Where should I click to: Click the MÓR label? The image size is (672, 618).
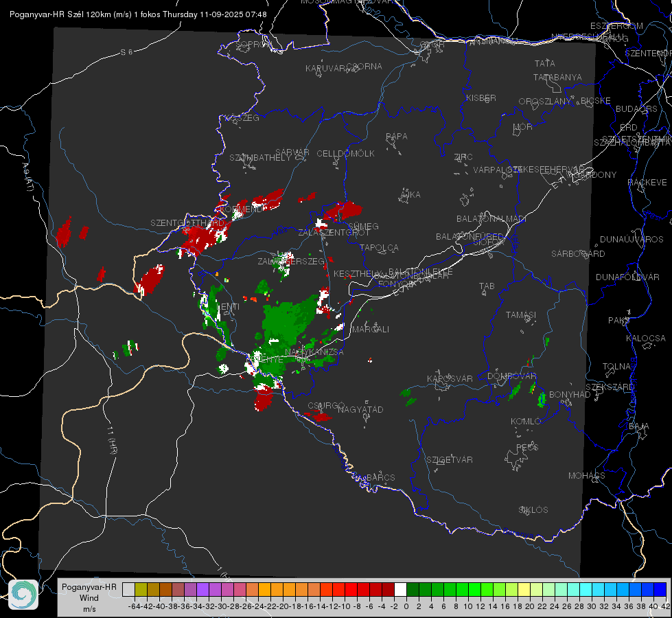coord(523,126)
